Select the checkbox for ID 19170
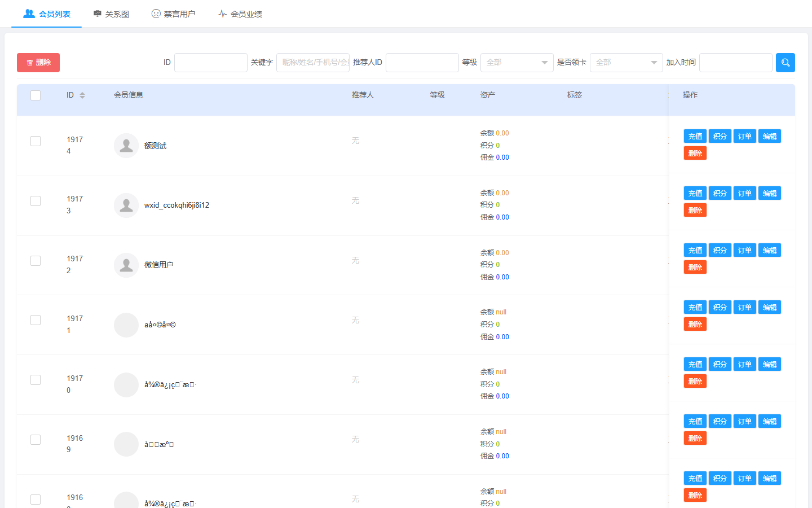Image resolution: width=812 pixels, height=508 pixels. (36, 380)
